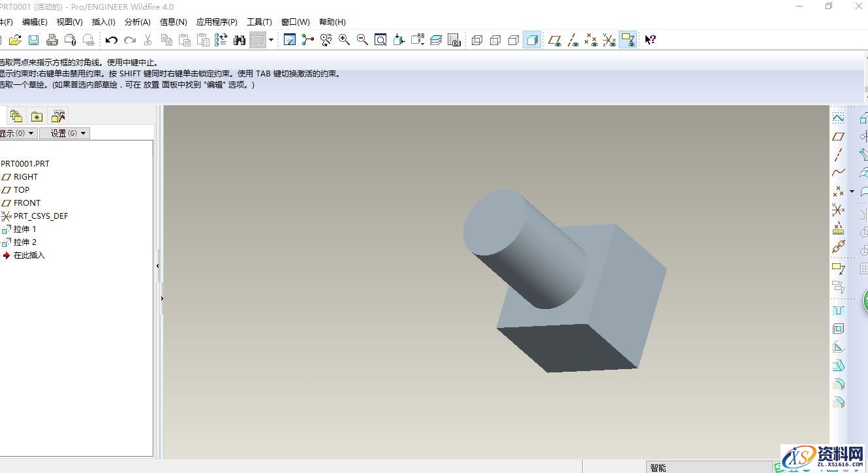Open the 设置 dropdown in model tree
Viewport: 868px width, 473px height.
coord(64,133)
